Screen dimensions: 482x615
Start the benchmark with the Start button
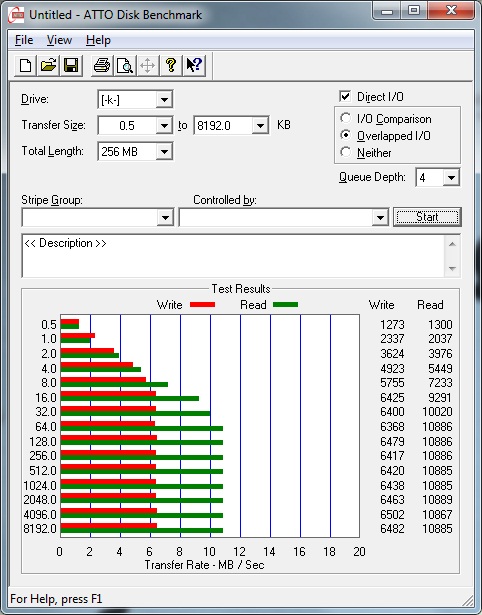[x=427, y=217]
